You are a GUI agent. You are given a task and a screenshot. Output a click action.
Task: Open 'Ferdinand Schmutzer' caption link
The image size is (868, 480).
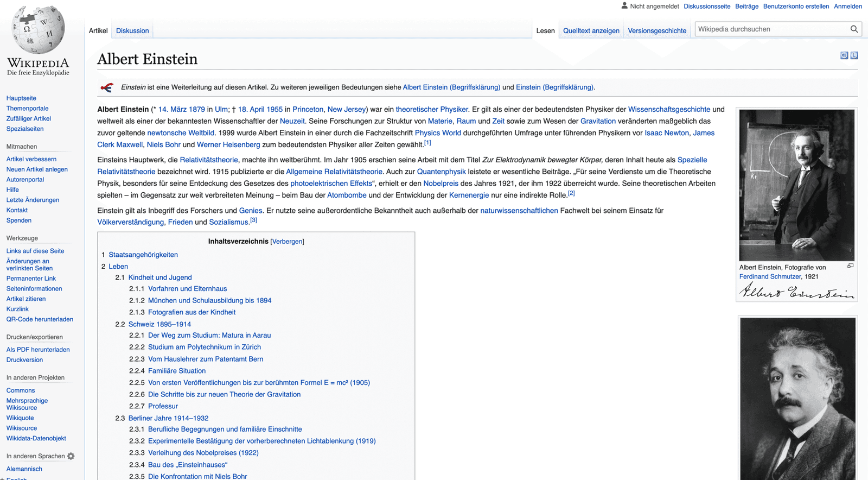click(x=770, y=277)
